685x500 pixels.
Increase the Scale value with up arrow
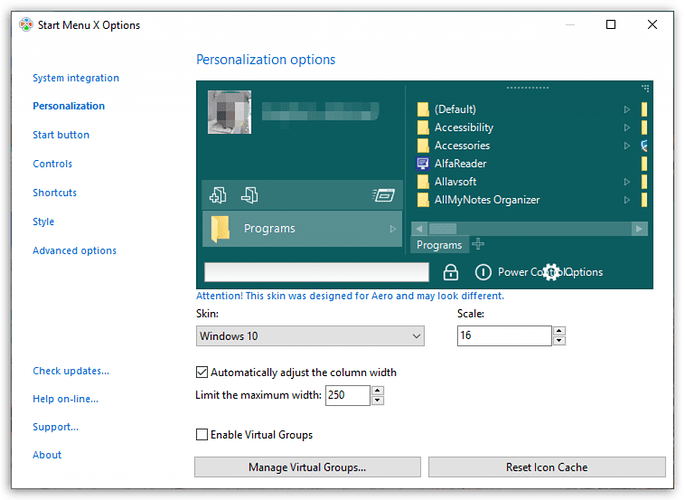559,331
